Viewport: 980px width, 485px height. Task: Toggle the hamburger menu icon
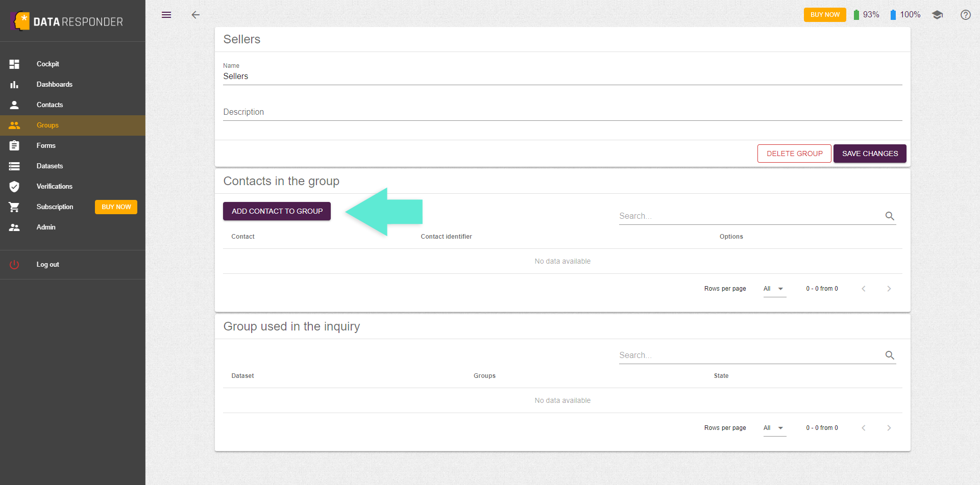166,15
